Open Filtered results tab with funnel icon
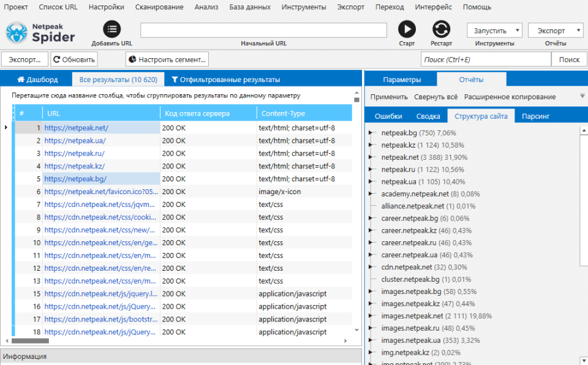The height and width of the screenshot is (365, 588). (225, 80)
